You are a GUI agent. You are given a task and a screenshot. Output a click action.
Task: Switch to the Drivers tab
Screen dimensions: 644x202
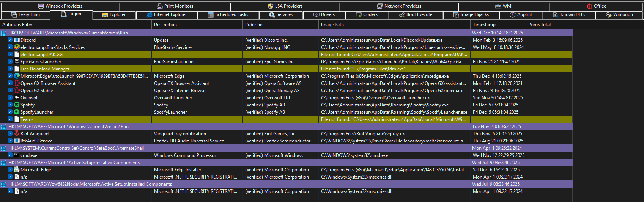click(x=324, y=15)
